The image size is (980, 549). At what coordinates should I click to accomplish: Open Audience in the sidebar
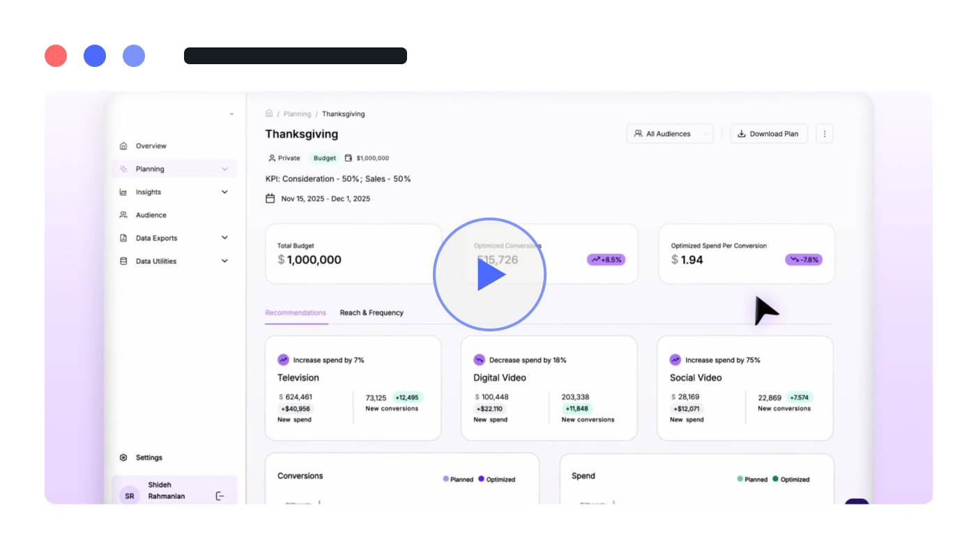tap(151, 215)
